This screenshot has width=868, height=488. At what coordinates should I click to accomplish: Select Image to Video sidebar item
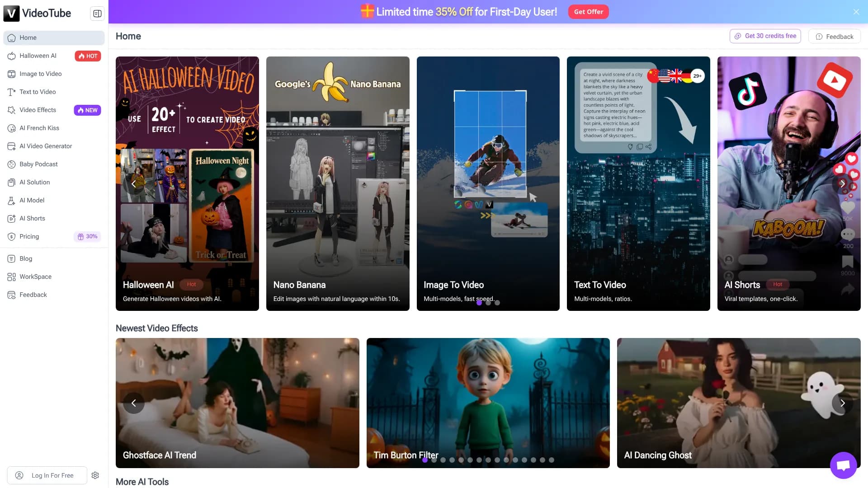click(40, 74)
